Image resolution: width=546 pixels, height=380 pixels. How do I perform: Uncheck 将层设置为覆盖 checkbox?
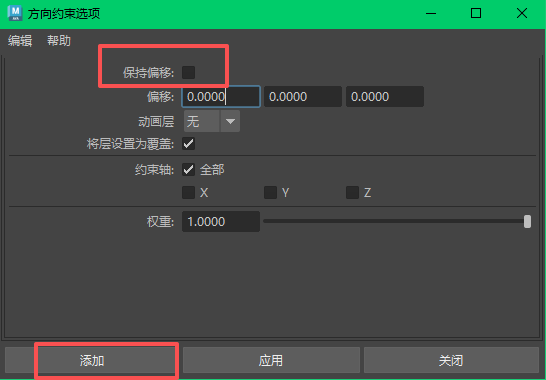[x=188, y=144]
